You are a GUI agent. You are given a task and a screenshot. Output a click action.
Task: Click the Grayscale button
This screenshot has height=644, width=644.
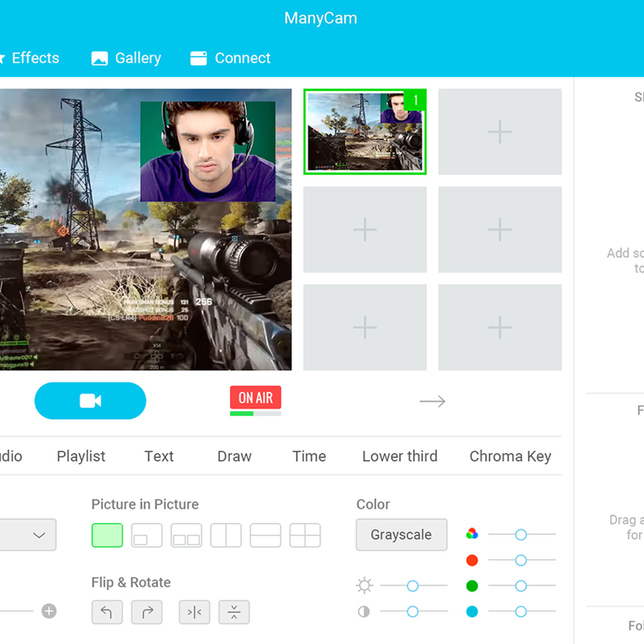pyautogui.click(x=401, y=535)
